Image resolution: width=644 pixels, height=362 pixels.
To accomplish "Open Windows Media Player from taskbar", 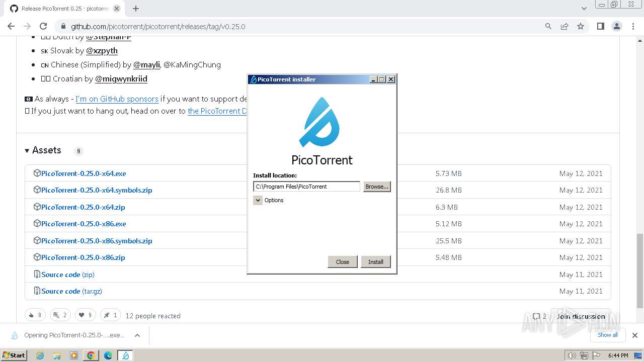I will pyautogui.click(x=74, y=355).
